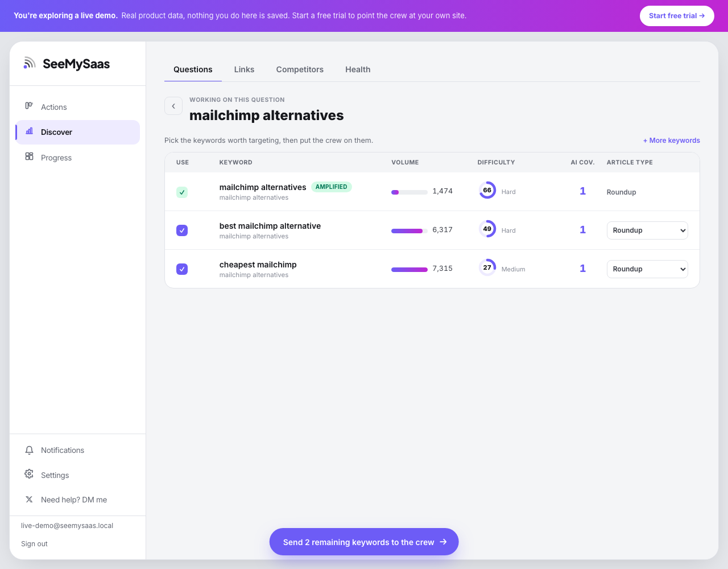Toggle the checkbox for mailchimp alternatives keyword
This screenshot has height=569, width=728.
pyautogui.click(x=182, y=192)
